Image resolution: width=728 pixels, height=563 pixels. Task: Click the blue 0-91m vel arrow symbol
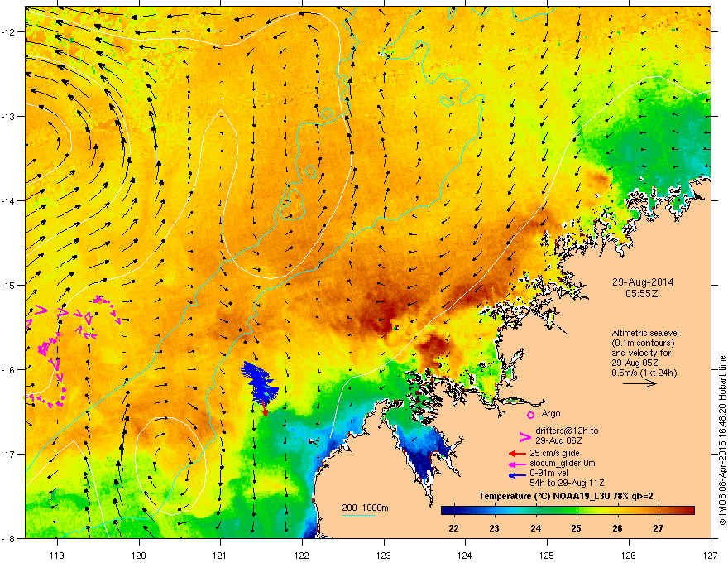[x=517, y=474]
